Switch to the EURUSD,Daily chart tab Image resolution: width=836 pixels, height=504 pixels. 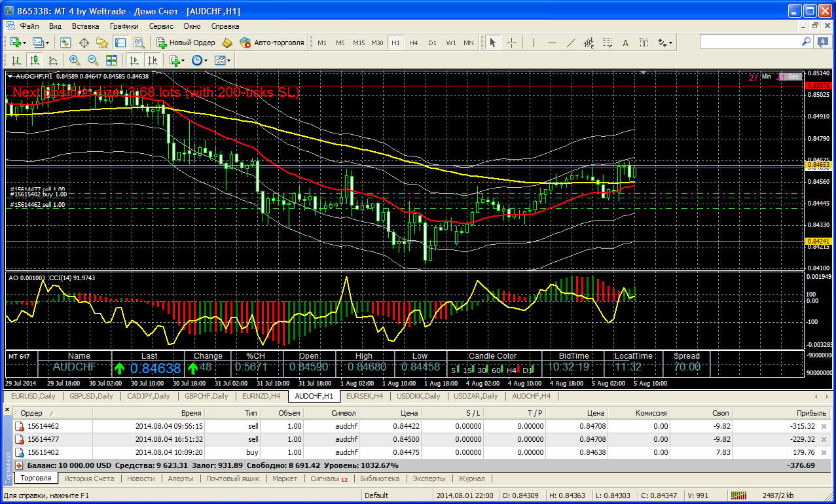pyautogui.click(x=34, y=396)
